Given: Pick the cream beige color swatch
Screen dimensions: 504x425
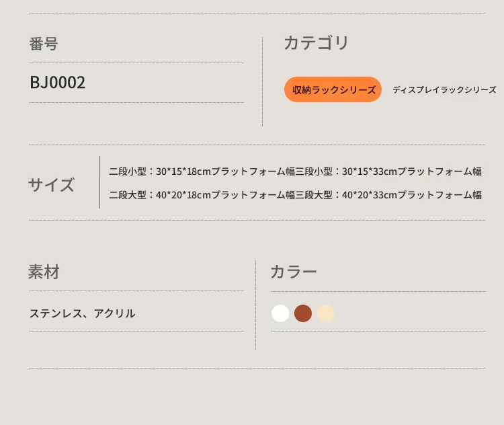Looking at the screenshot, I should [326, 313].
